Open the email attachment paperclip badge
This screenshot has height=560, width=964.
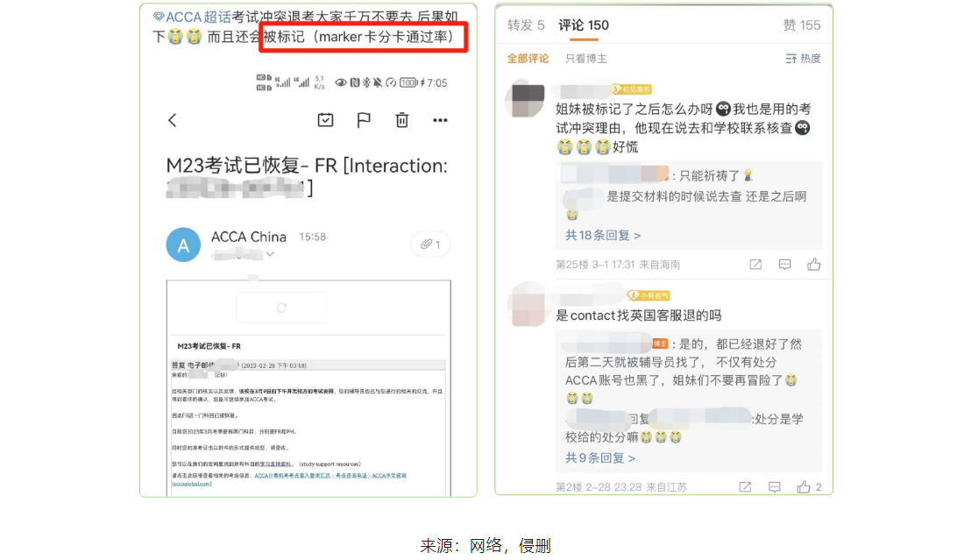click(x=430, y=245)
